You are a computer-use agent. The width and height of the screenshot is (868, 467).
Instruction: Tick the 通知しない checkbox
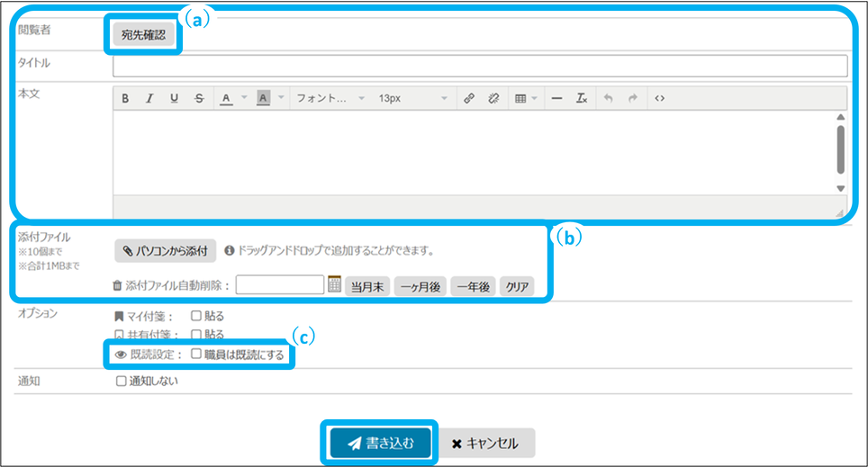click(x=122, y=381)
